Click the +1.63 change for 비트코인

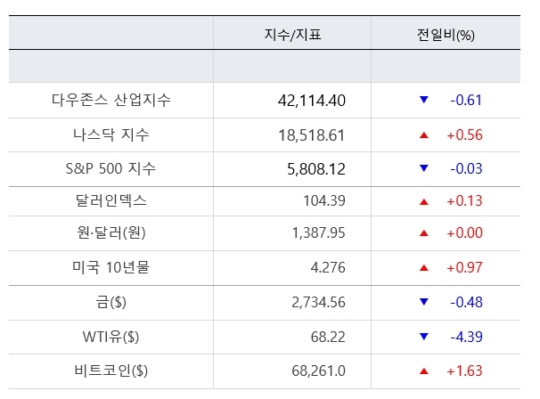[x=465, y=371]
